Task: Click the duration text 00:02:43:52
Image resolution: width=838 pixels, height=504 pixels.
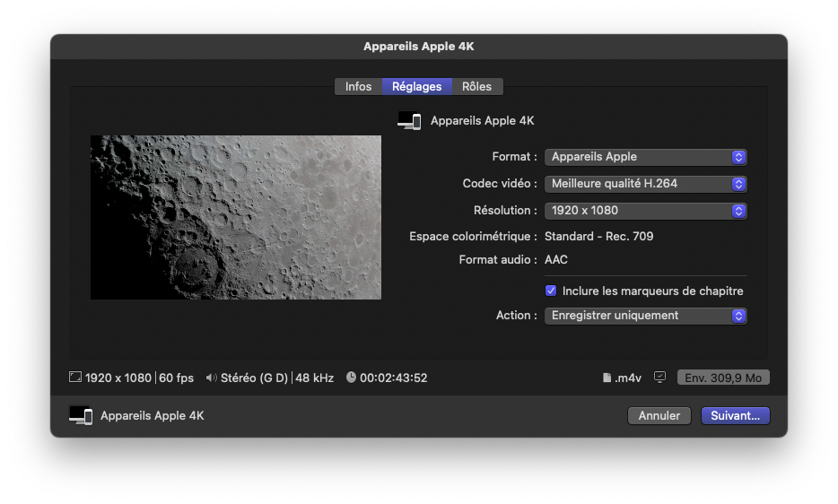Action: pyautogui.click(x=393, y=378)
